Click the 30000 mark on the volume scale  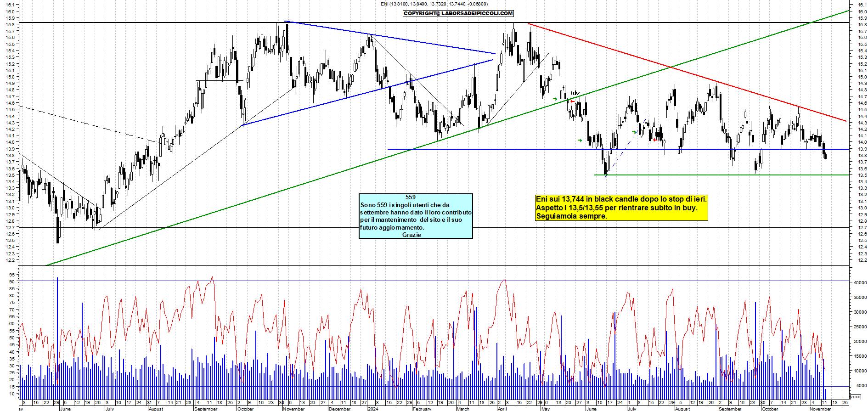pos(860,312)
